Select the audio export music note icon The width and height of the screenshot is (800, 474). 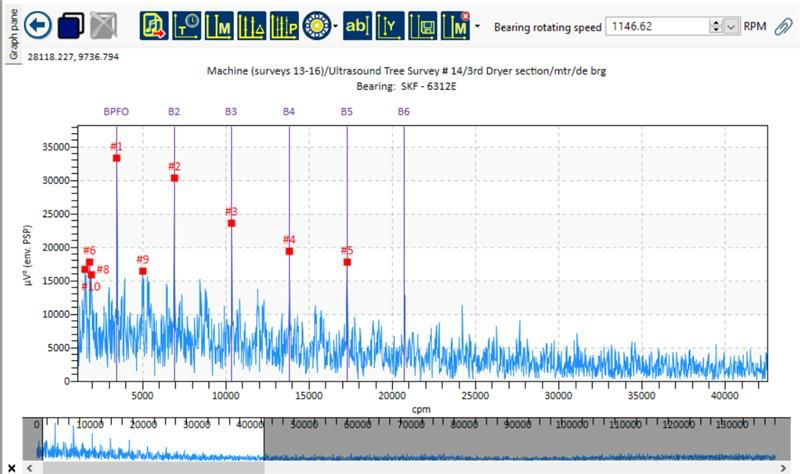point(154,26)
